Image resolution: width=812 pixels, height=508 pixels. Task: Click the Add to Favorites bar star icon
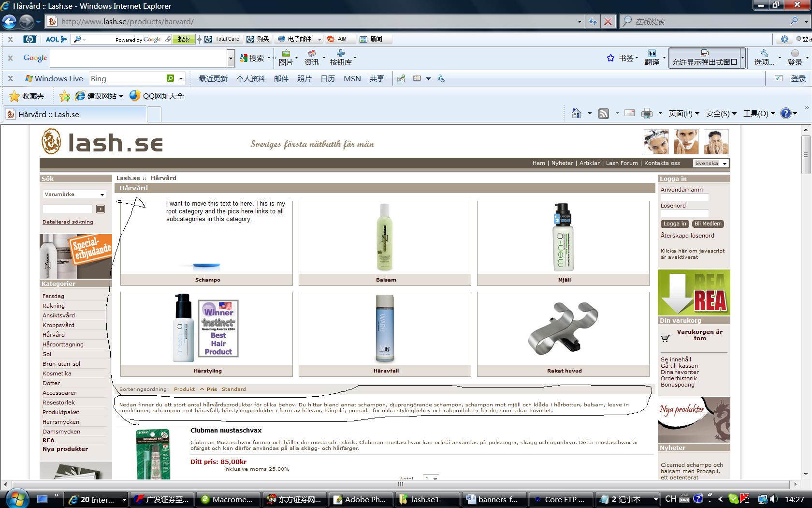65,96
